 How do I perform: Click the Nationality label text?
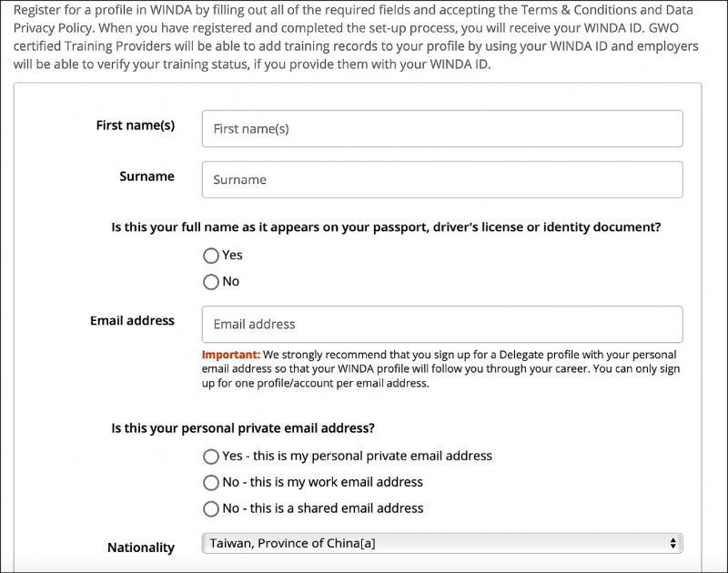point(141,548)
